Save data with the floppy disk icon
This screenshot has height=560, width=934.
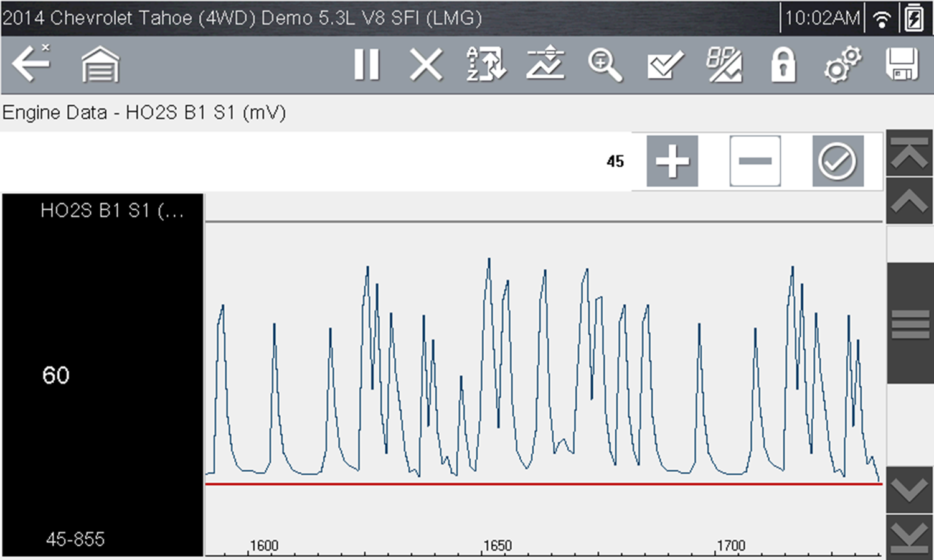[x=902, y=65]
